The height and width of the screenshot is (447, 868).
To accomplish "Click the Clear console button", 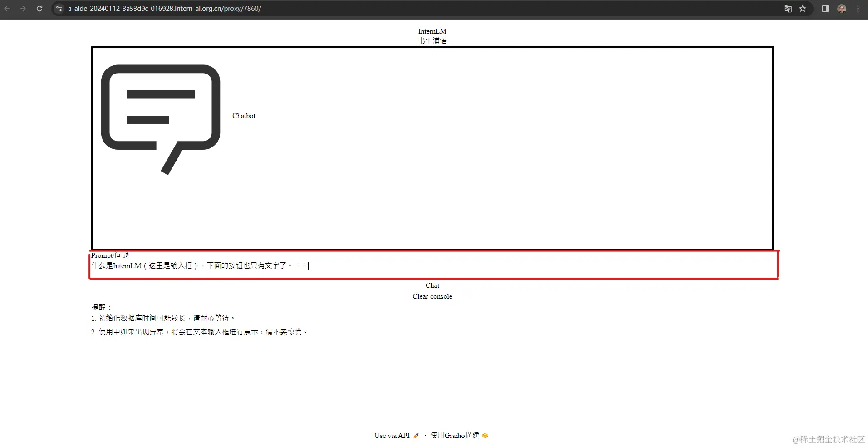I will pyautogui.click(x=432, y=296).
